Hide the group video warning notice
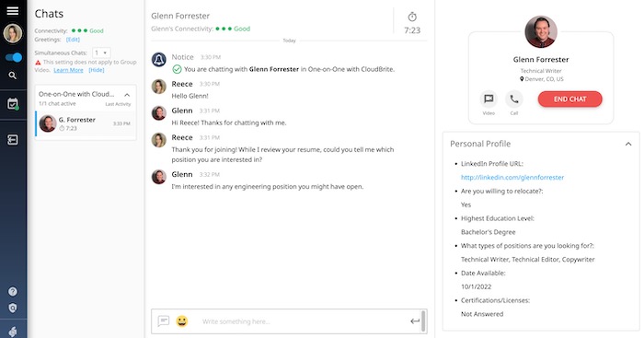 click(x=97, y=70)
